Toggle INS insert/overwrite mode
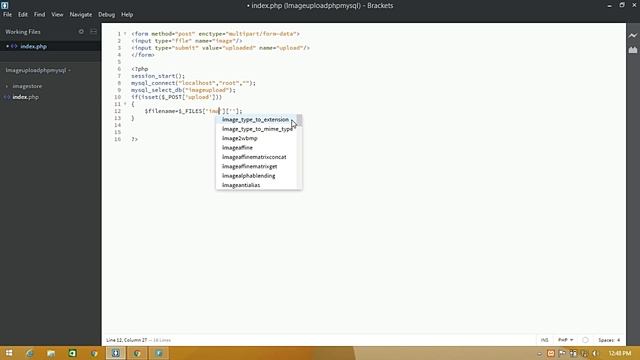 tap(544, 340)
